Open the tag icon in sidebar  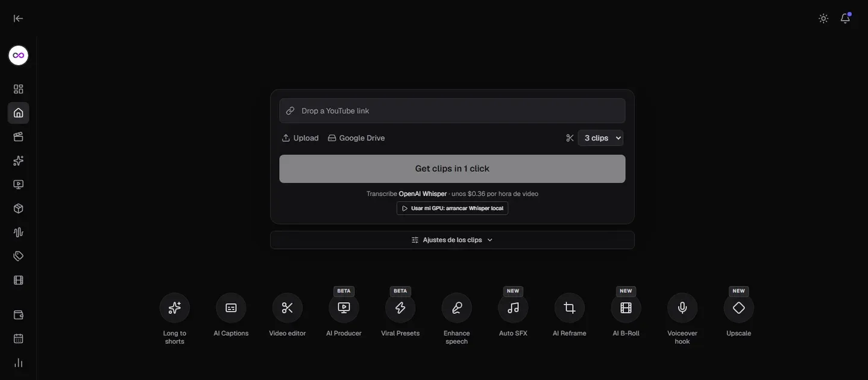point(18,256)
